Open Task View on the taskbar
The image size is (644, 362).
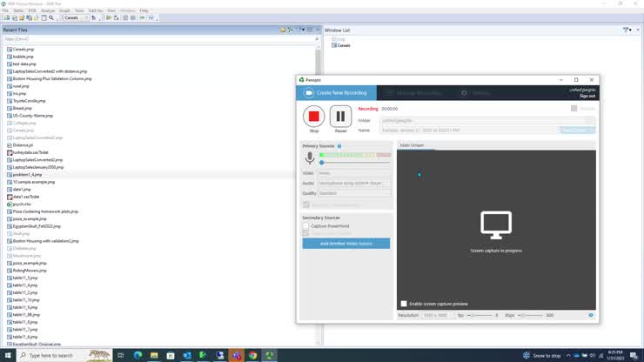click(x=121, y=355)
